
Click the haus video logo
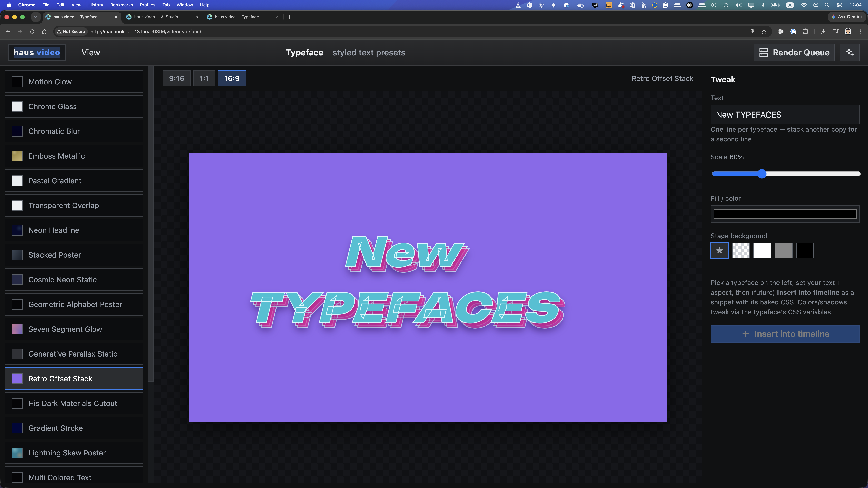pos(37,53)
